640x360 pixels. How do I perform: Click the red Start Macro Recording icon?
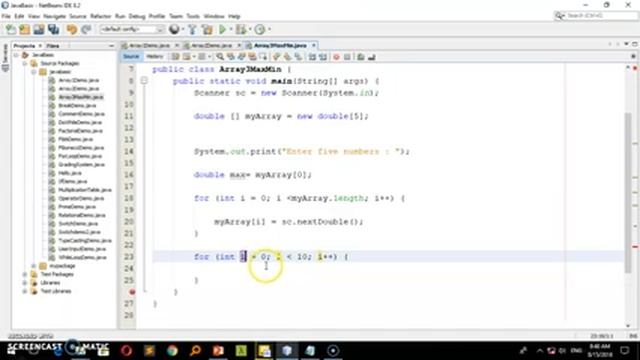(x=336, y=57)
